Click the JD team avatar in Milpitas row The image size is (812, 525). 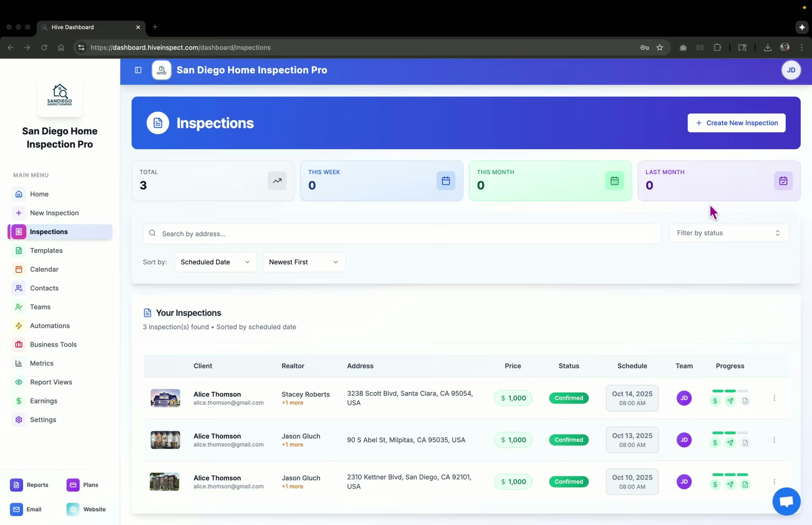coord(684,440)
